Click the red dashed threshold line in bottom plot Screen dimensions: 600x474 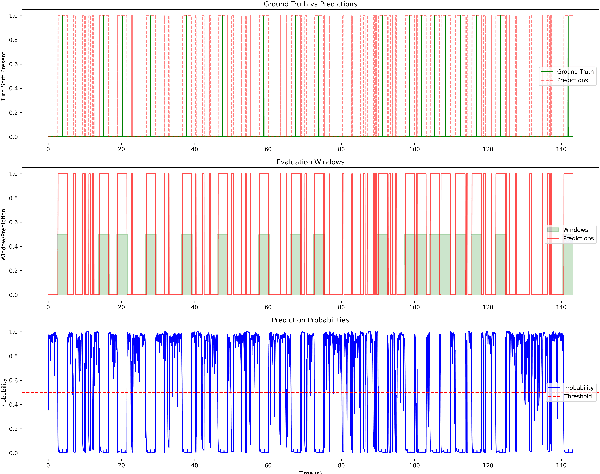(300, 392)
